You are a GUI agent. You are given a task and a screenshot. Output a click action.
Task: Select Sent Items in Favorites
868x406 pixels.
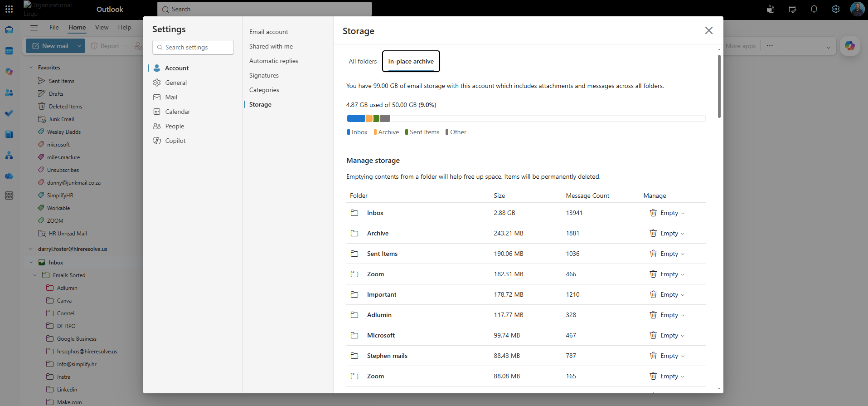click(x=62, y=81)
